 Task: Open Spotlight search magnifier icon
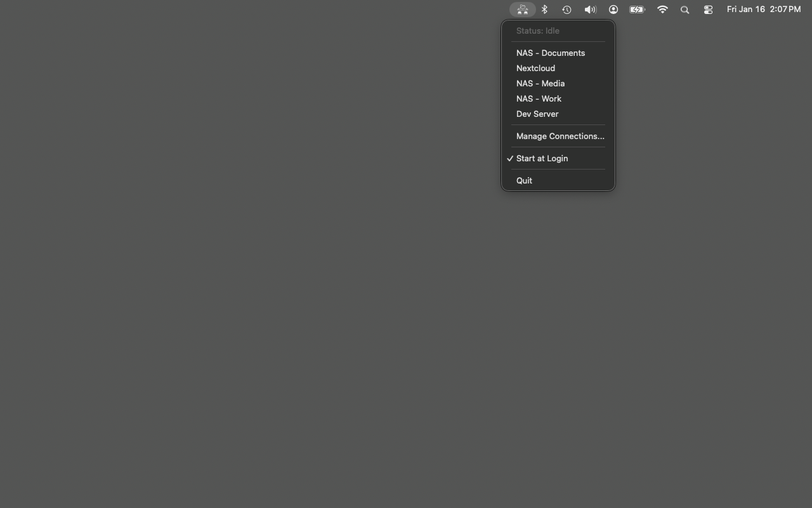pos(685,10)
